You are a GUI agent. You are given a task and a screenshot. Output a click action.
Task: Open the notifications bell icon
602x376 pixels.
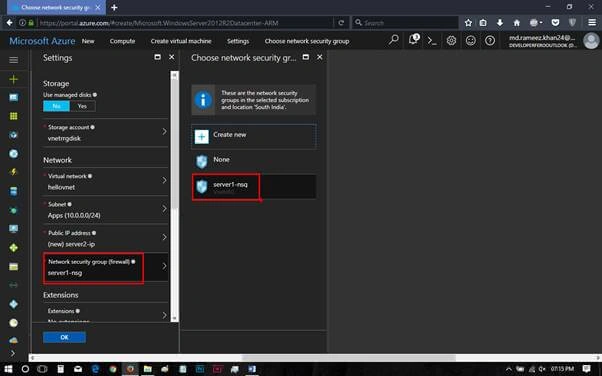[413, 40]
